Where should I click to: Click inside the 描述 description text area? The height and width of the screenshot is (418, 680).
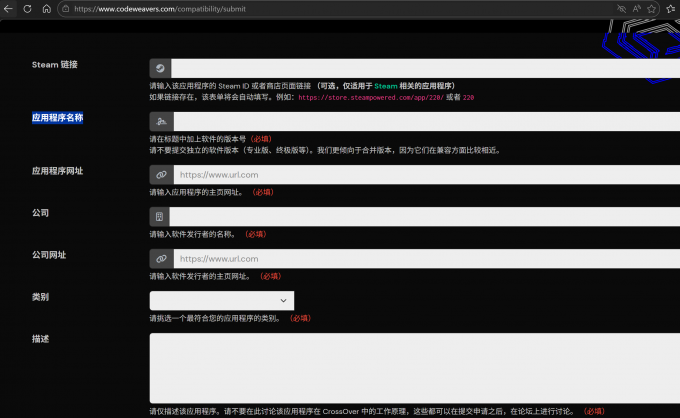(414, 367)
